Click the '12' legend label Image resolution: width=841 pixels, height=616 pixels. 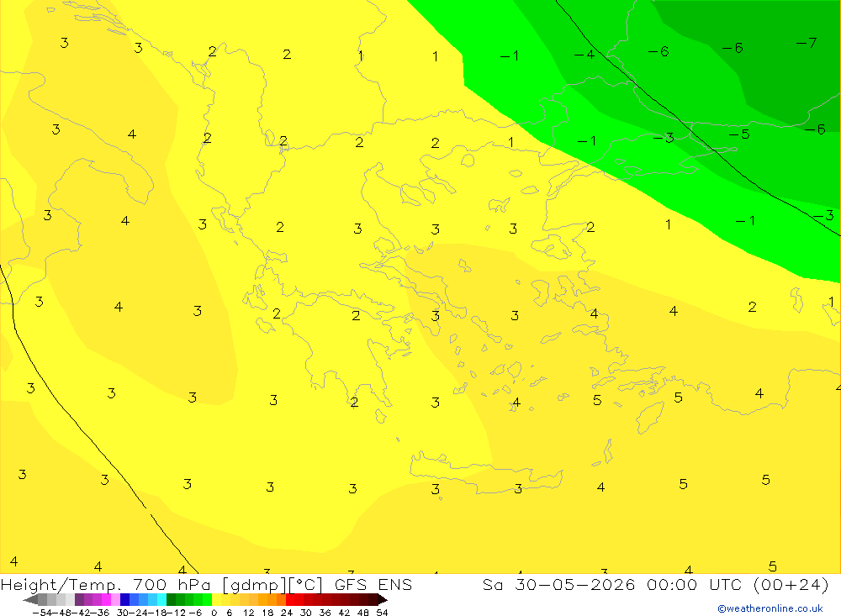(248, 613)
